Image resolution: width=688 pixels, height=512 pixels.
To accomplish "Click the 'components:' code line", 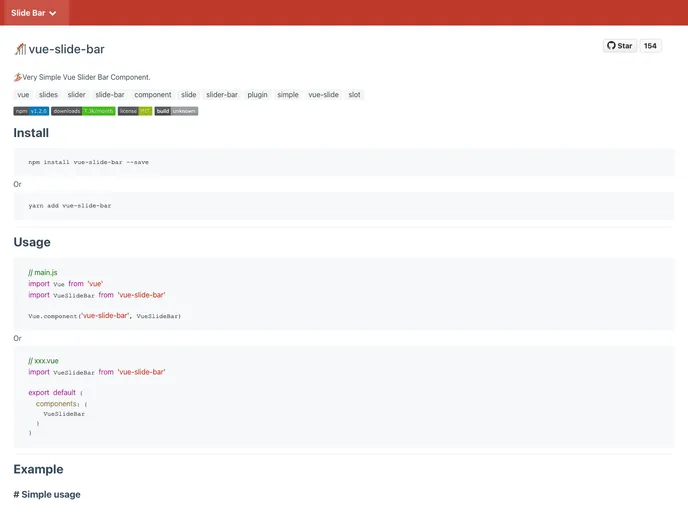I will (61, 404).
